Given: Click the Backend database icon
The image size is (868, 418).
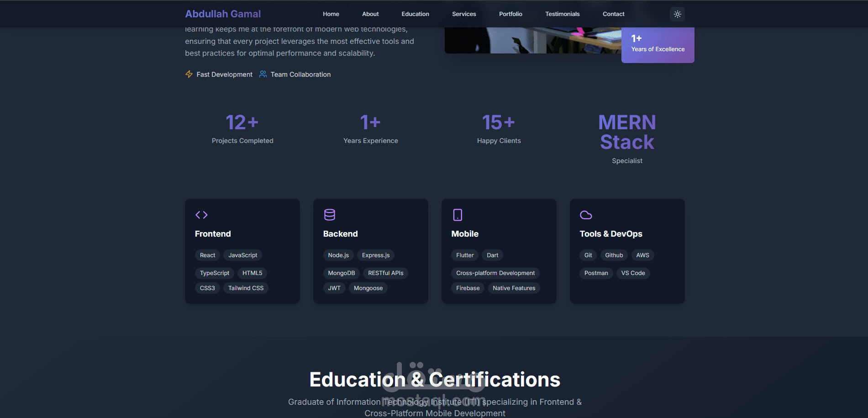Looking at the screenshot, I should click(330, 215).
